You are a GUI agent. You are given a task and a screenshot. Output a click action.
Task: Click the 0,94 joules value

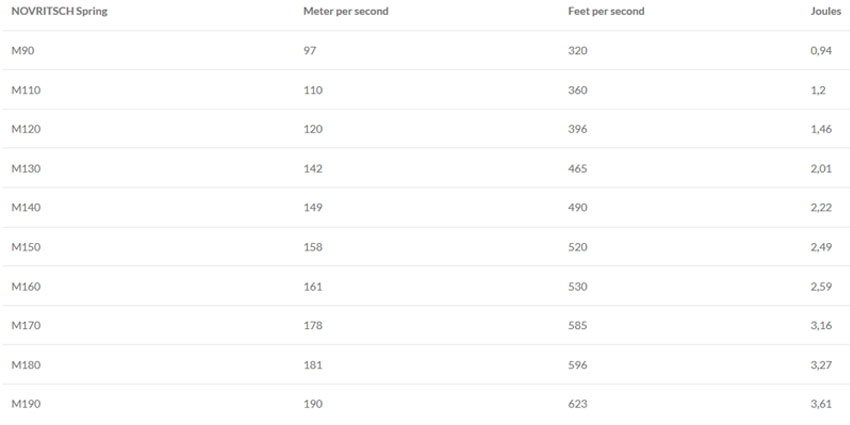(821, 50)
